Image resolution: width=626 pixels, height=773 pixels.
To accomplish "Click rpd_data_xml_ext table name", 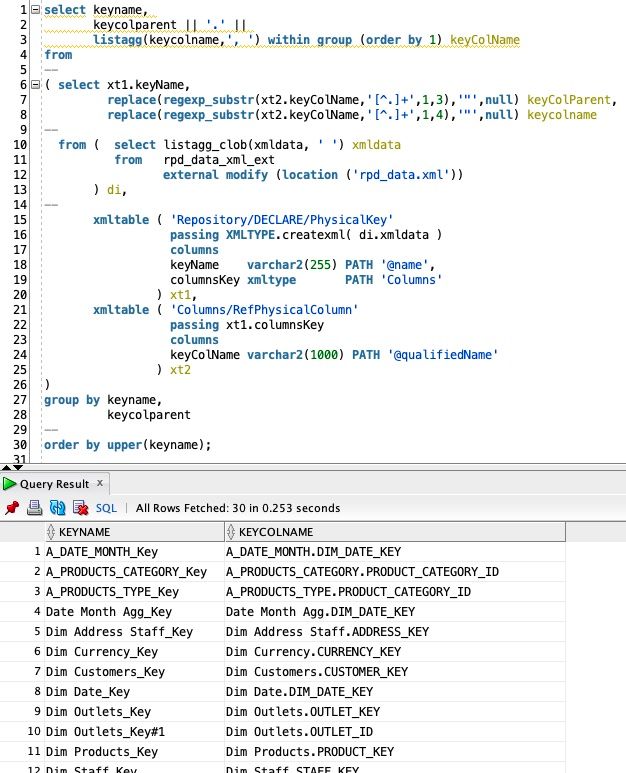I will pos(219,160).
